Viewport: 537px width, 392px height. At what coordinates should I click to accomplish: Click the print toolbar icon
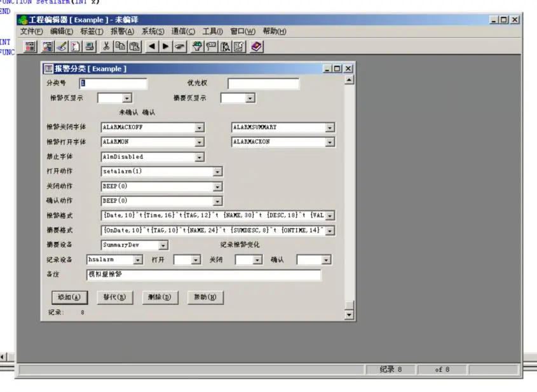[90, 46]
